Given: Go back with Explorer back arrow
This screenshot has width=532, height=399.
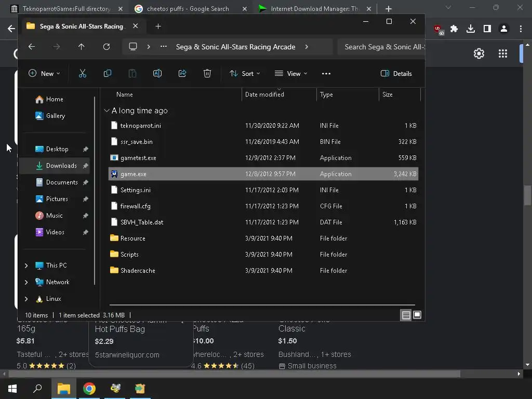Looking at the screenshot, I should (32, 47).
